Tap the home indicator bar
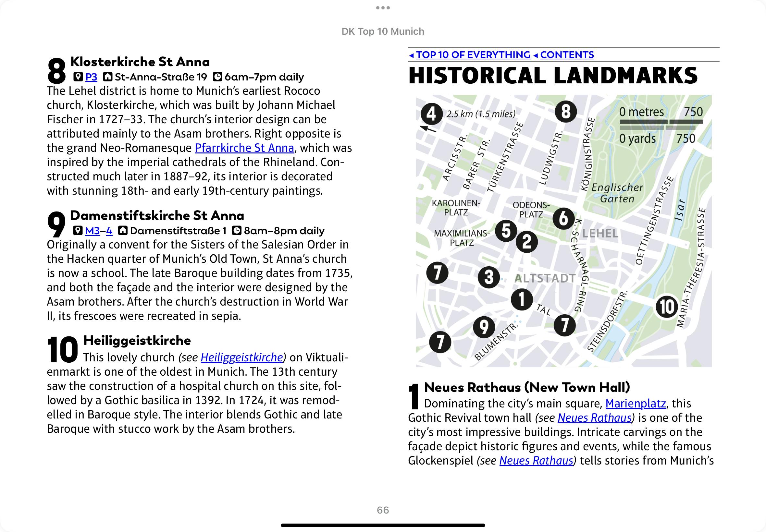 click(x=383, y=525)
